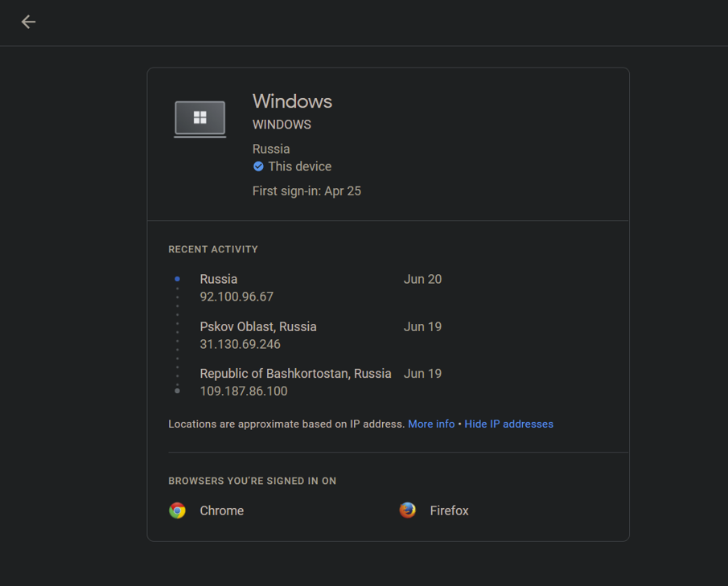Click the Windows device title

pyautogui.click(x=292, y=101)
